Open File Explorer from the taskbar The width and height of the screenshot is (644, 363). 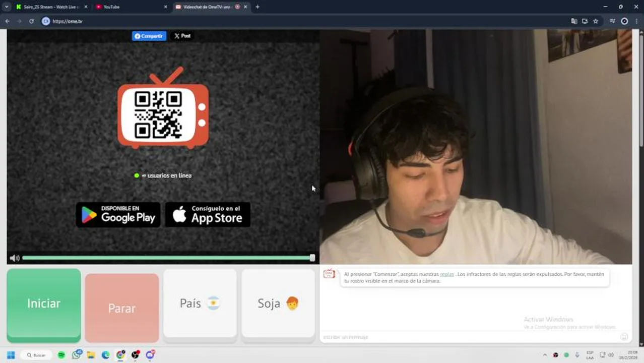[91, 355]
